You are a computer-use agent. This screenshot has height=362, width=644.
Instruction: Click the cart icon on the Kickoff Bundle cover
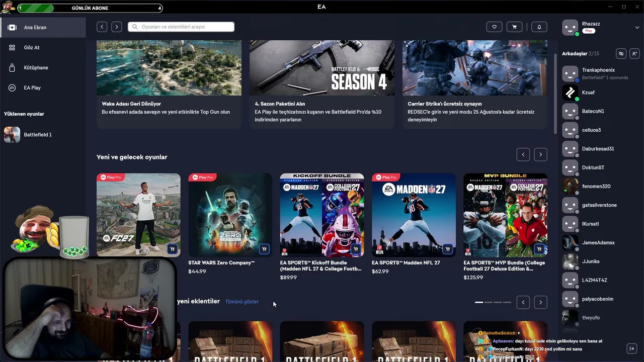tap(356, 249)
